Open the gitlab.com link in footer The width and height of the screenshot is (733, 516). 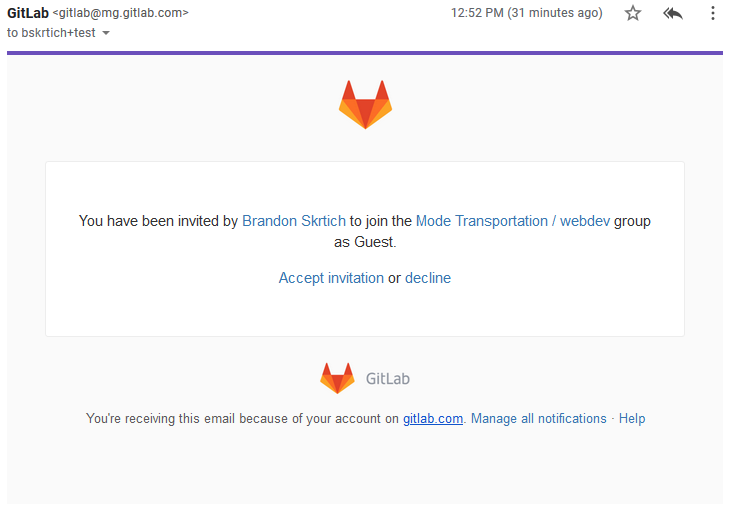[x=433, y=418]
